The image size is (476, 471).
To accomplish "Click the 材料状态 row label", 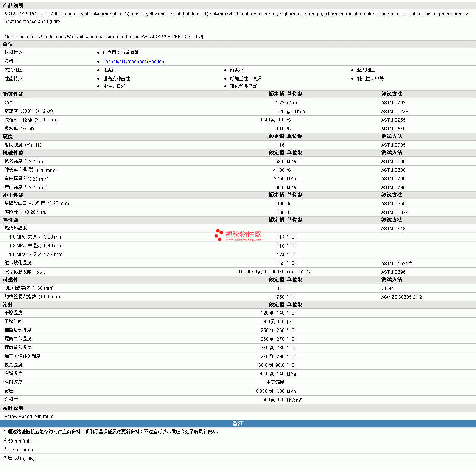I will tap(13, 53).
